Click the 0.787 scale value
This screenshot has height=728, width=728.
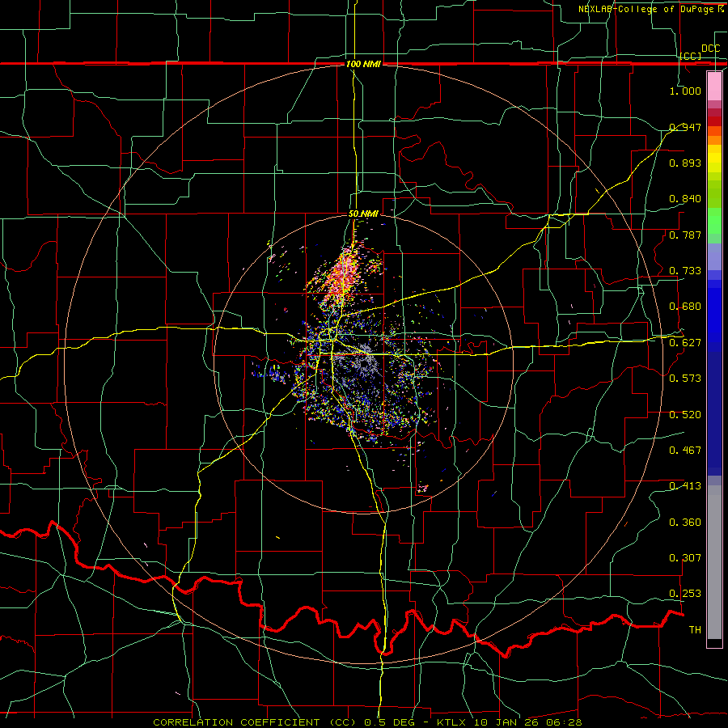coord(685,235)
